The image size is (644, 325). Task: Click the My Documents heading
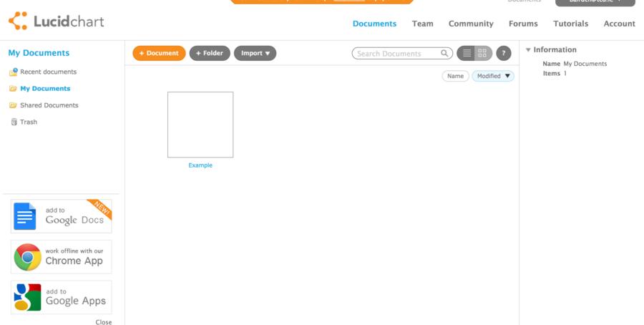click(39, 53)
